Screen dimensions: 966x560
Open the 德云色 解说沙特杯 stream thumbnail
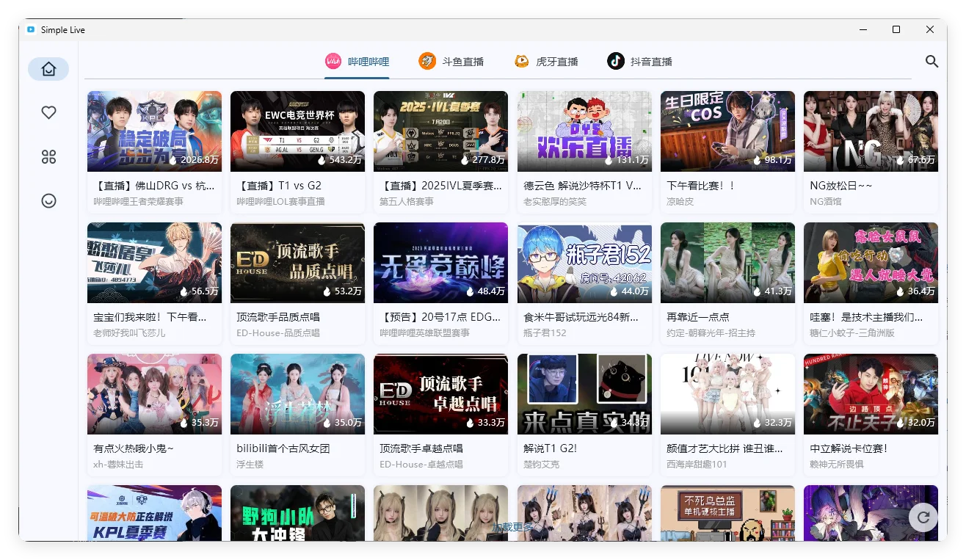(584, 131)
